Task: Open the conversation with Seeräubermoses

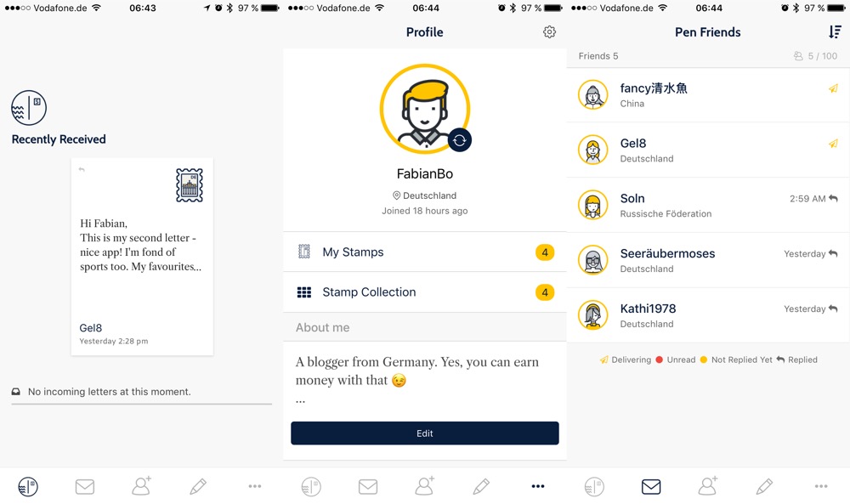Action: (x=708, y=260)
